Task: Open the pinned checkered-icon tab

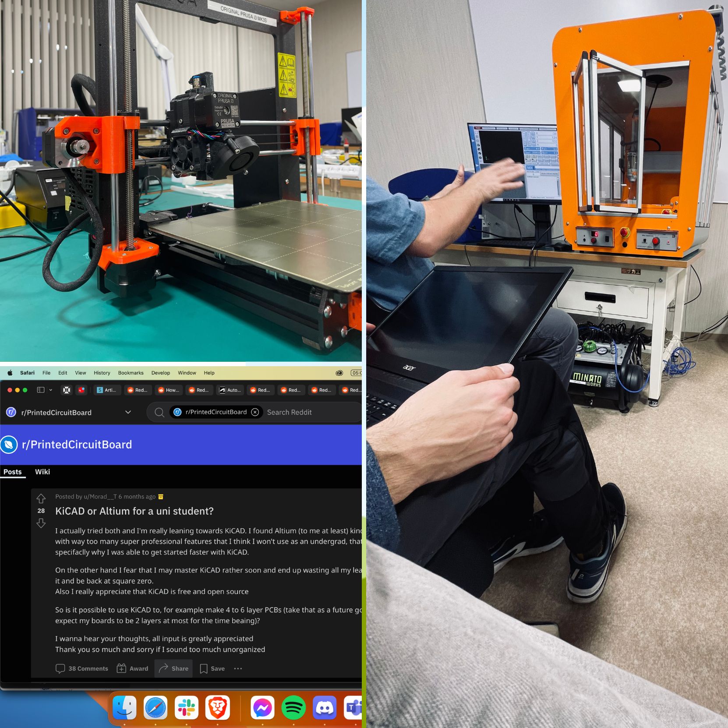Action: pos(67,390)
